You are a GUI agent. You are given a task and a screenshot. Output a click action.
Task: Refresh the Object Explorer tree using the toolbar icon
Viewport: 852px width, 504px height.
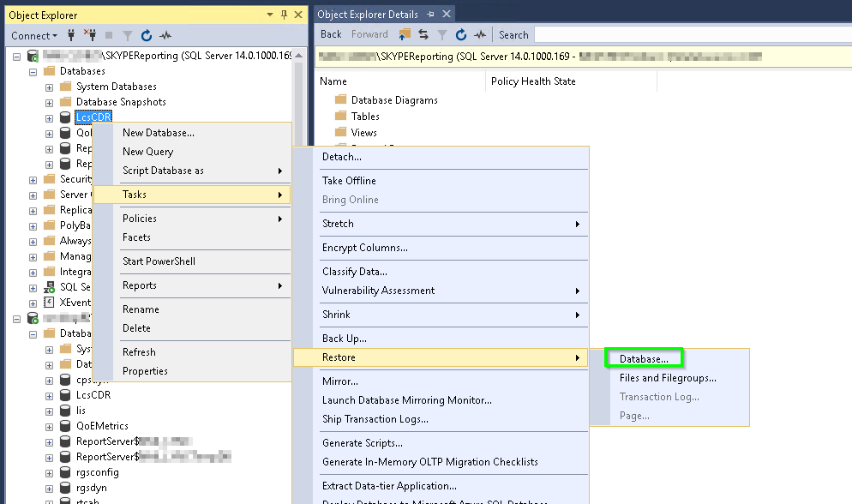[147, 35]
